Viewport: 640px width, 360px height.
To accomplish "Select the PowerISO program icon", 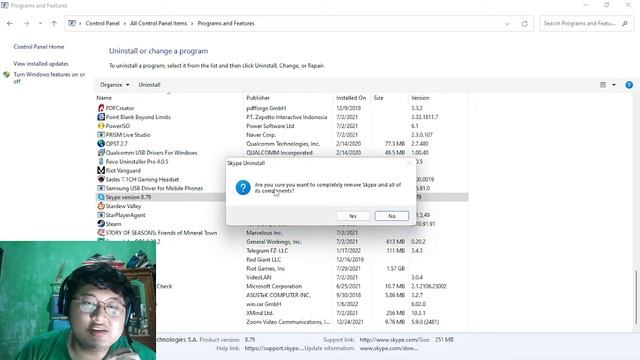I will click(101, 126).
